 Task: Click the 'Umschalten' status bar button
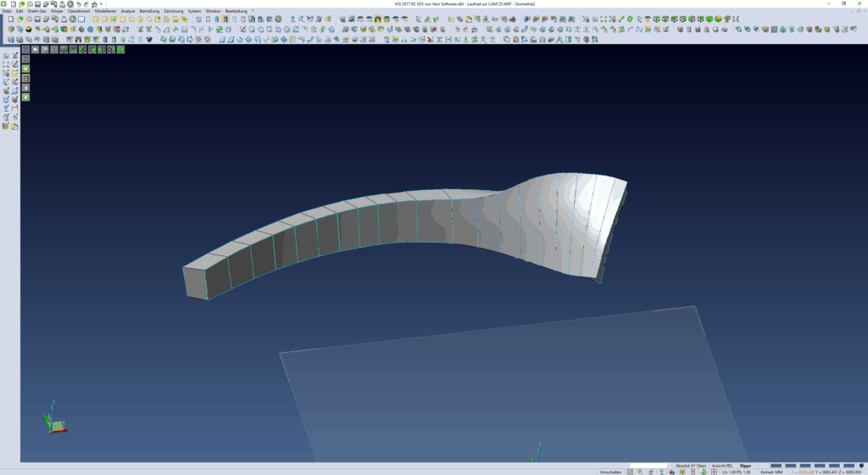click(x=610, y=472)
